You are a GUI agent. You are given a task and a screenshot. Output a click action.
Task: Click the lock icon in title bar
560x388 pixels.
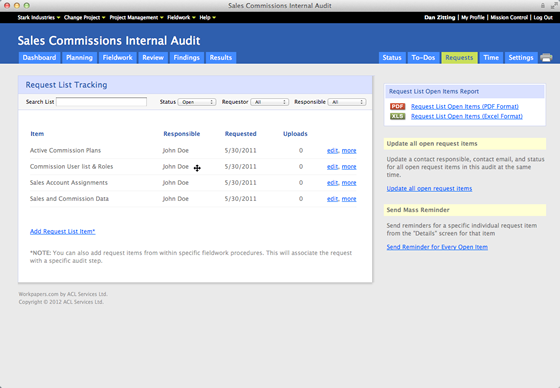coord(542,5)
